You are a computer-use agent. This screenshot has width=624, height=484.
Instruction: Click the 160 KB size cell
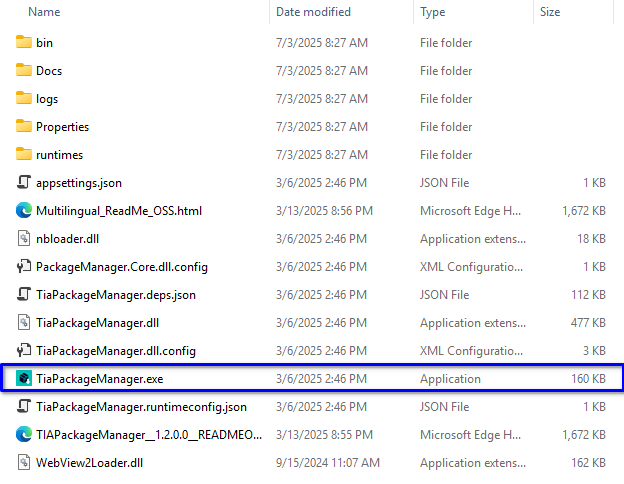[588, 379]
